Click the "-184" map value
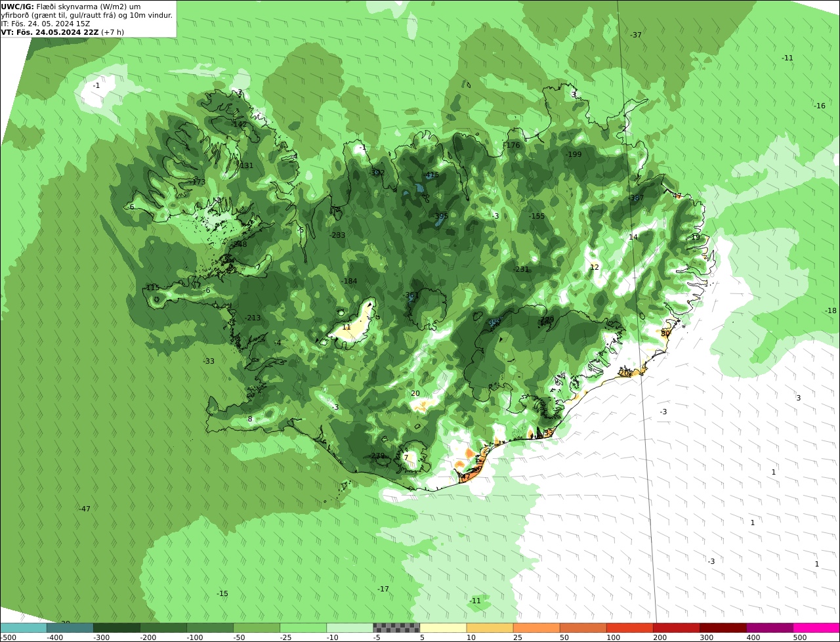The image size is (840, 642). click(349, 282)
